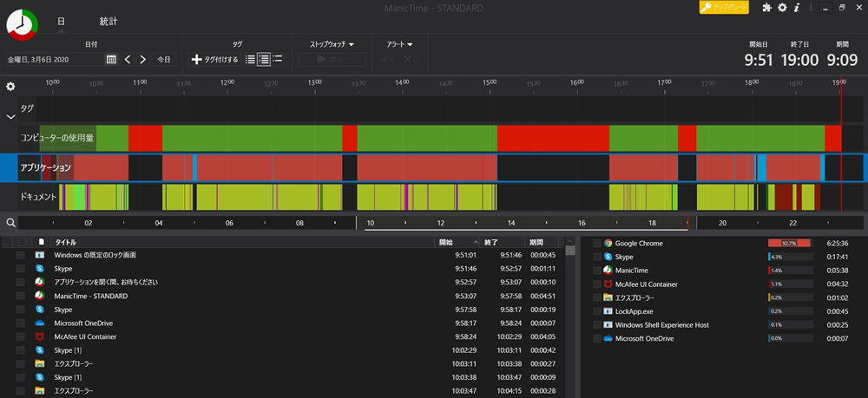Click the Google Chrome 92.7% usage bar
The width and height of the screenshot is (868, 398).
click(789, 243)
